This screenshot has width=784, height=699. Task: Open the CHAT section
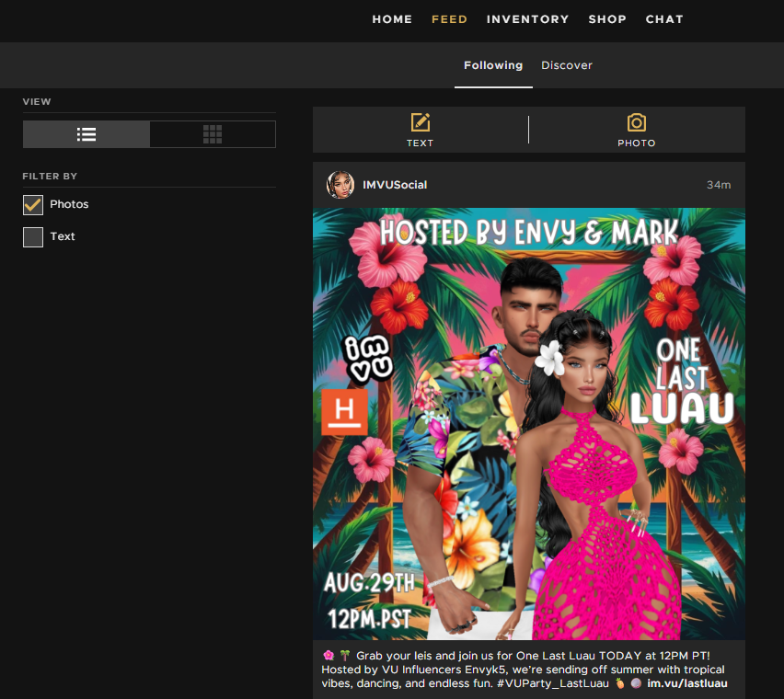[664, 19]
